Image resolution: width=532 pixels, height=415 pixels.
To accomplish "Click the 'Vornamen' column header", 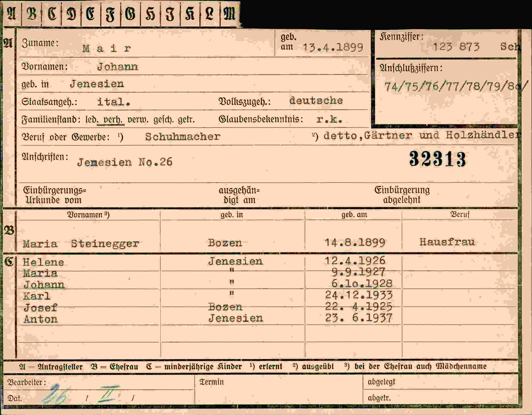I will coord(88,215).
